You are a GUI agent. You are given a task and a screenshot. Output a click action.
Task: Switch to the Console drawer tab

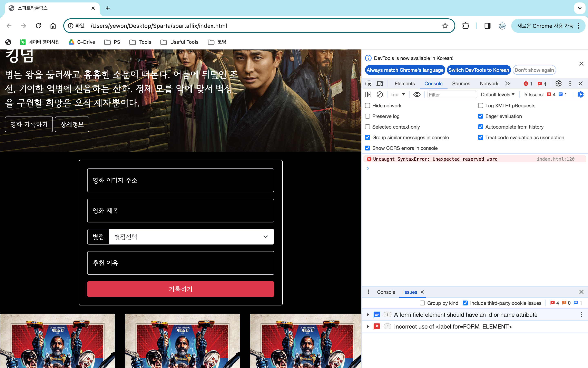point(386,292)
